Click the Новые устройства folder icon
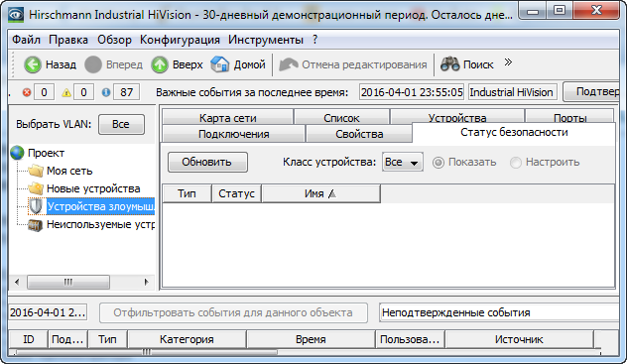This screenshot has height=364, width=627. (36, 188)
